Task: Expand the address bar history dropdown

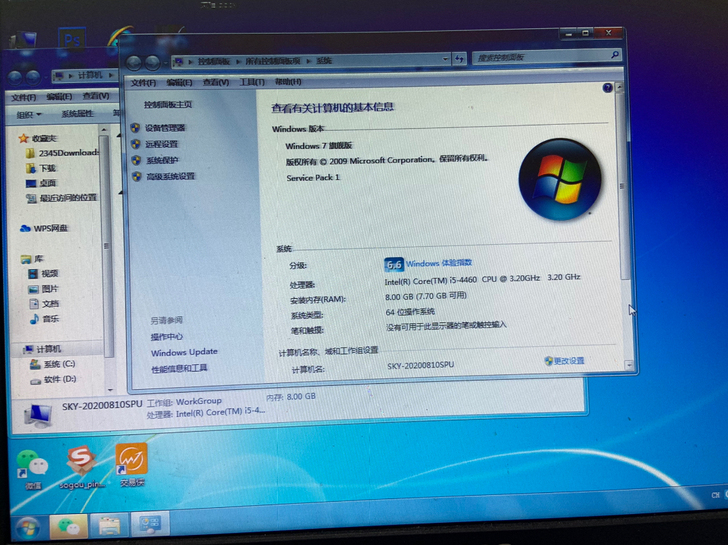Action: tap(446, 59)
